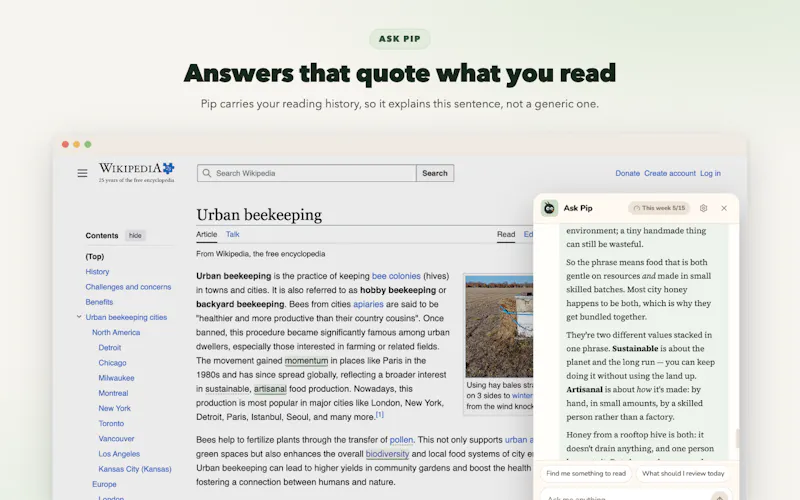Image resolution: width=800 pixels, height=500 pixels.
Task: Hide the Contents sidebar
Action: click(135, 235)
